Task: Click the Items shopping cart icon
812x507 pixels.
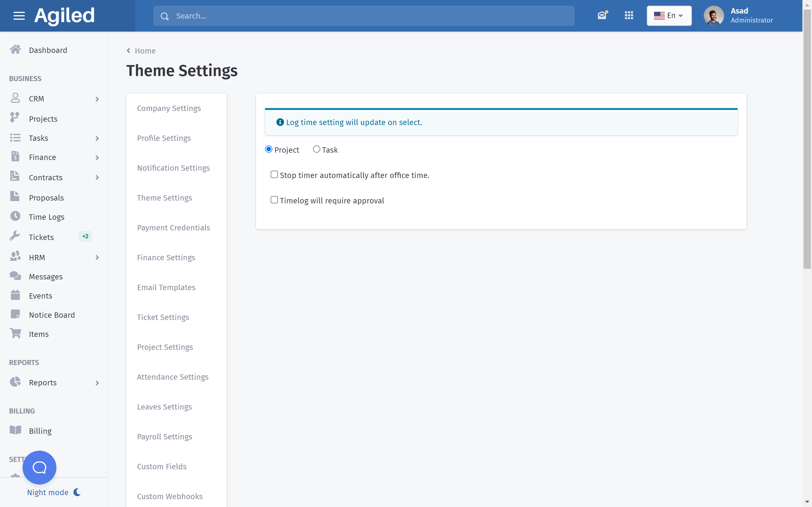Action: pyautogui.click(x=15, y=333)
